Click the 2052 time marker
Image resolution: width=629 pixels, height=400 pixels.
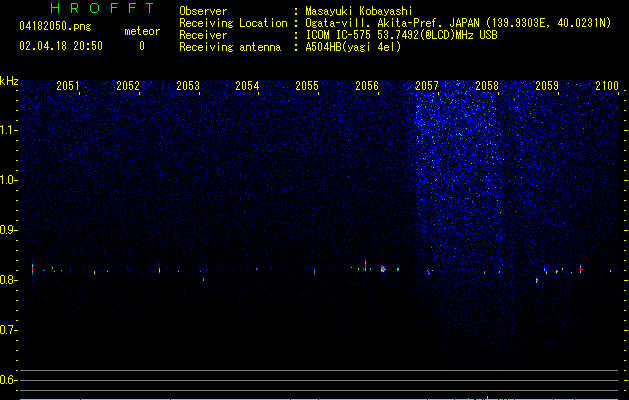point(128,85)
